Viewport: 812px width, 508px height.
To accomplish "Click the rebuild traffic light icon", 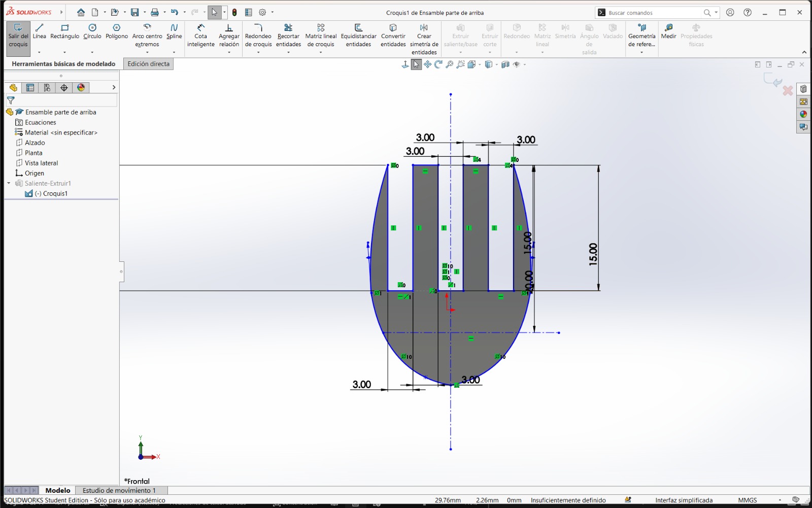I will coord(234,12).
